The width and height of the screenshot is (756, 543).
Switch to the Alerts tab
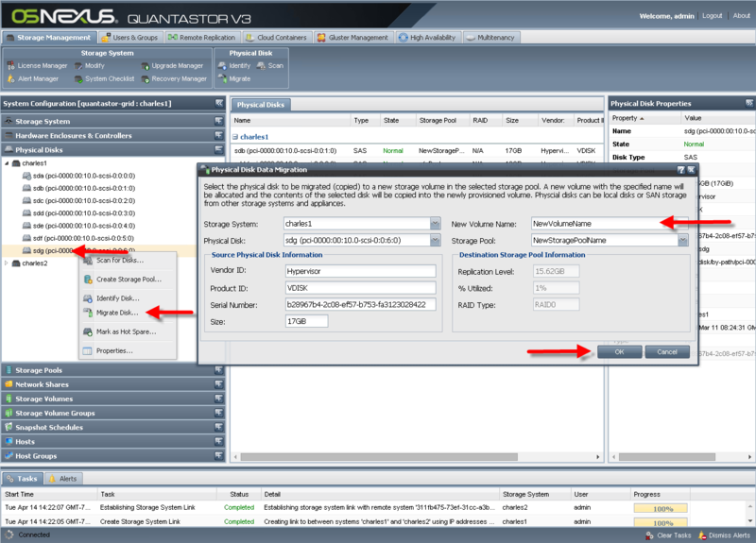63,479
